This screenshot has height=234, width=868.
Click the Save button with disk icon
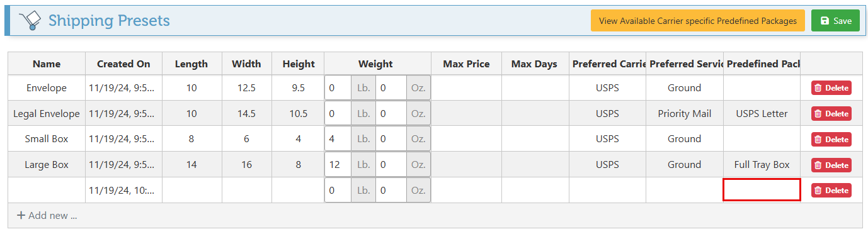(835, 21)
